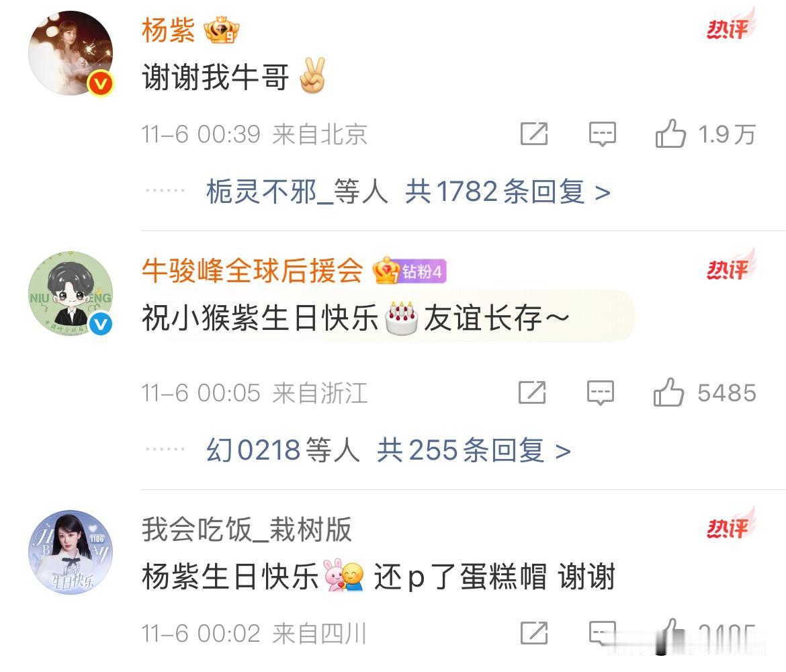Tap the crown VIP badge beside 杨紫
Viewport: 786px width, 672px height.
221,31
